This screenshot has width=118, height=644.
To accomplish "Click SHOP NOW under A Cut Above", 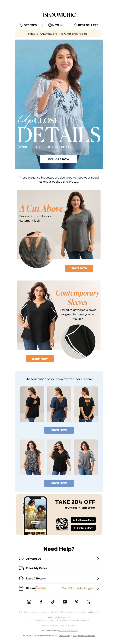I will coord(79,268).
